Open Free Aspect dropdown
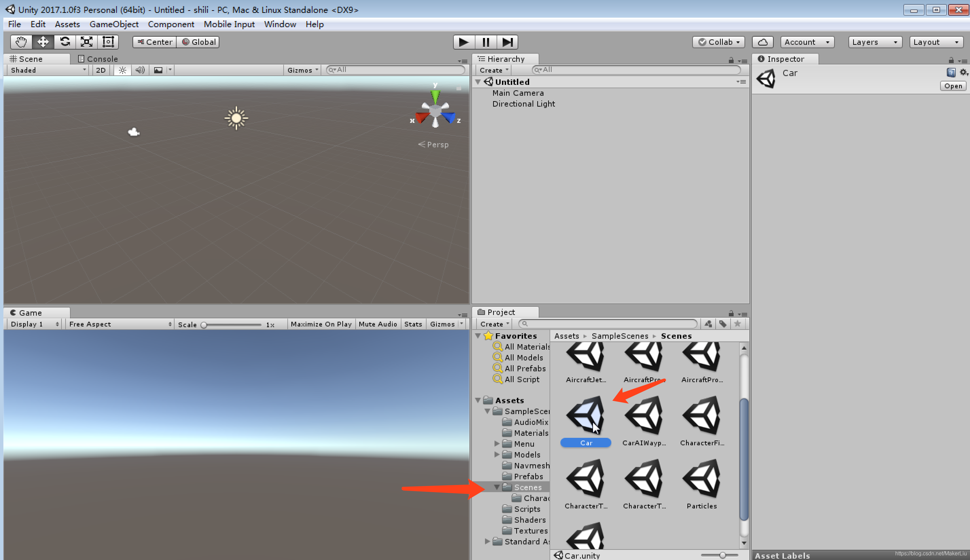Image resolution: width=970 pixels, height=560 pixels. click(120, 324)
